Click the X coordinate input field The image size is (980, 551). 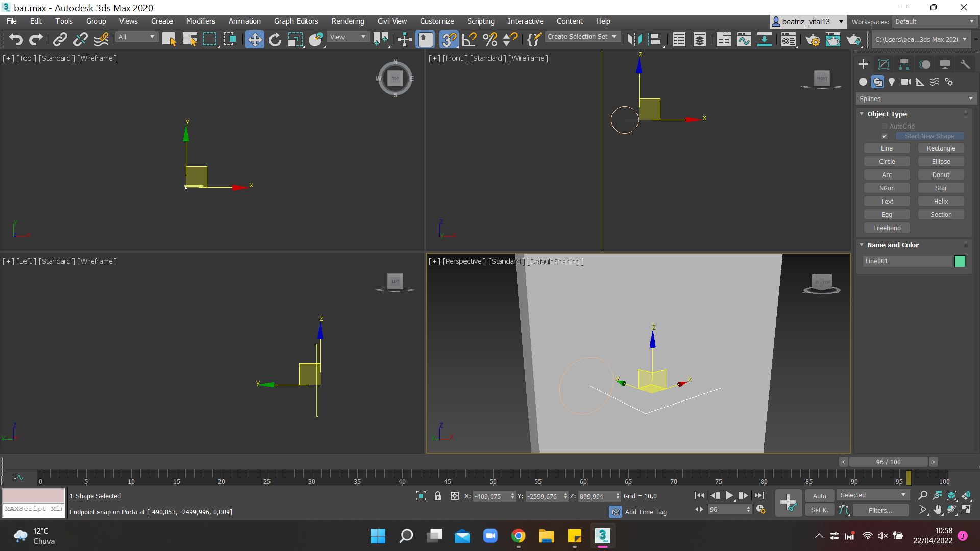pyautogui.click(x=492, y=496)
